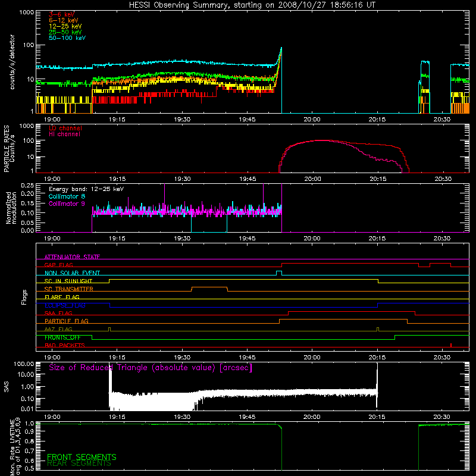Click the SAS axis title

click(7, 387)
